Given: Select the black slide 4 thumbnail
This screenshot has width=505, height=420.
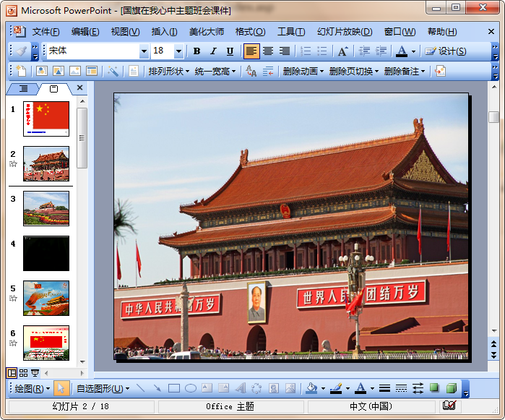Looking at the screenshot, I should coord(46,253).
